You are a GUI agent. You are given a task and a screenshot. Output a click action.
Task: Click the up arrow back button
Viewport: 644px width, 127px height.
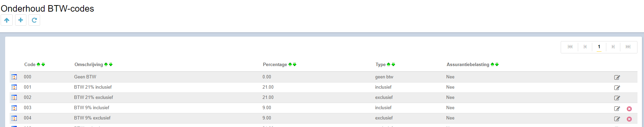click(x=7, y=20)
